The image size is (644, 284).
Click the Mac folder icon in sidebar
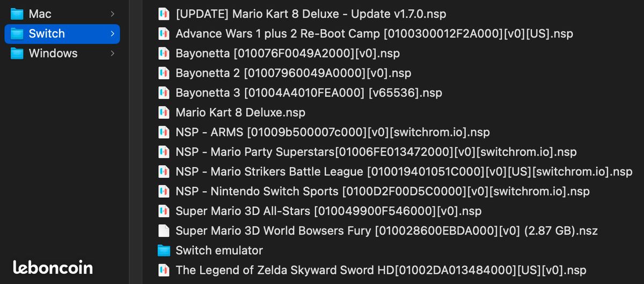click(x=17, y=14)
